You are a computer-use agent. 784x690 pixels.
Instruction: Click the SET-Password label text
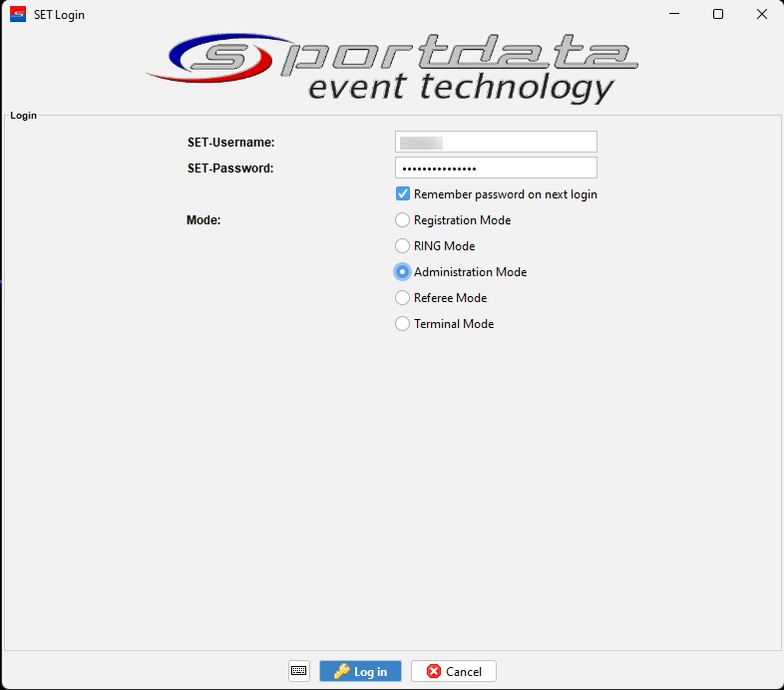coord(230,169)
